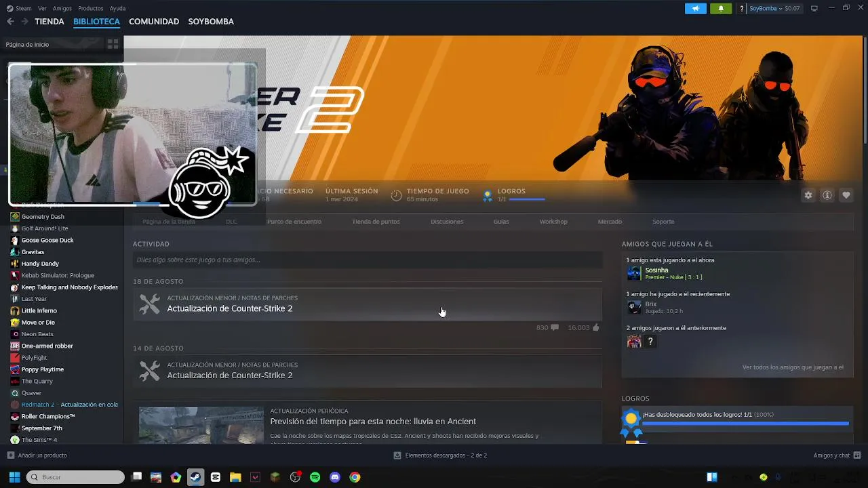Open the unknown friend question-mark avatar
The width and height of the screenshot is (868, 488).
(650, 342)
